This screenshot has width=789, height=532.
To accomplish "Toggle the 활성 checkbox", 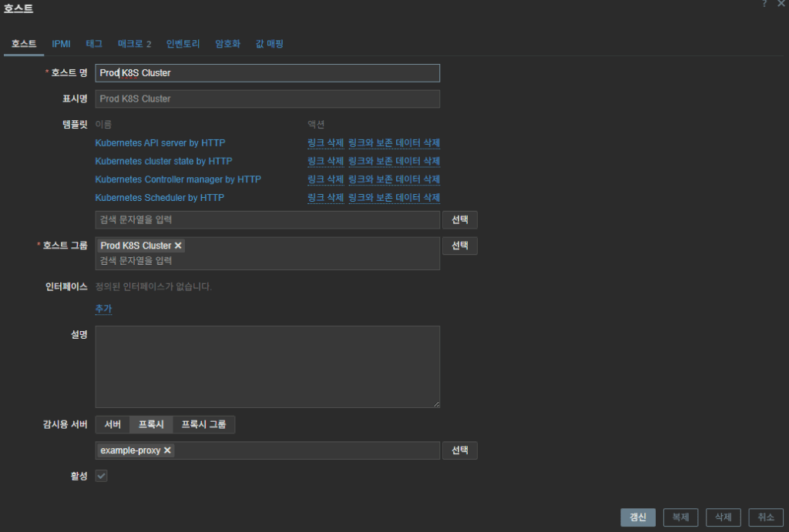I will pyautogui.click(x=101, y=476).
